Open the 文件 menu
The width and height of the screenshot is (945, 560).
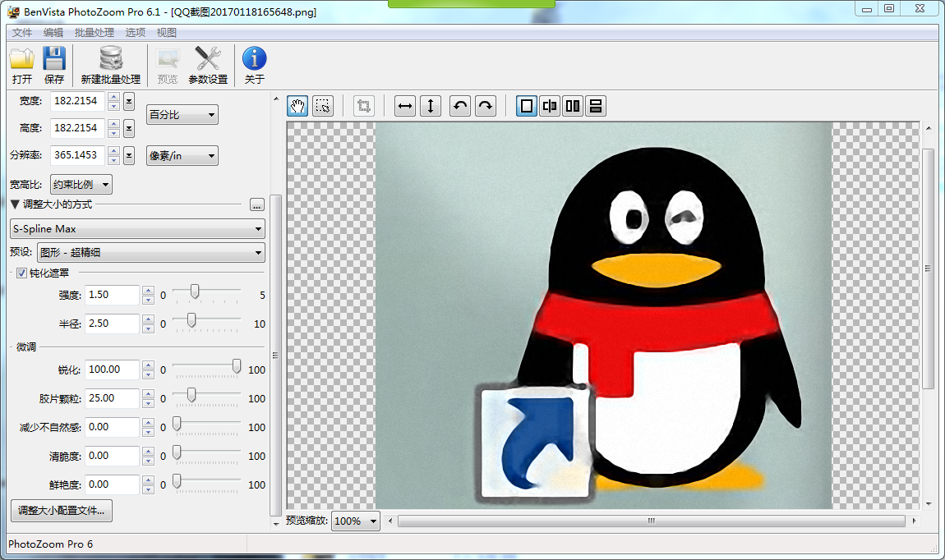coord(22,33)
